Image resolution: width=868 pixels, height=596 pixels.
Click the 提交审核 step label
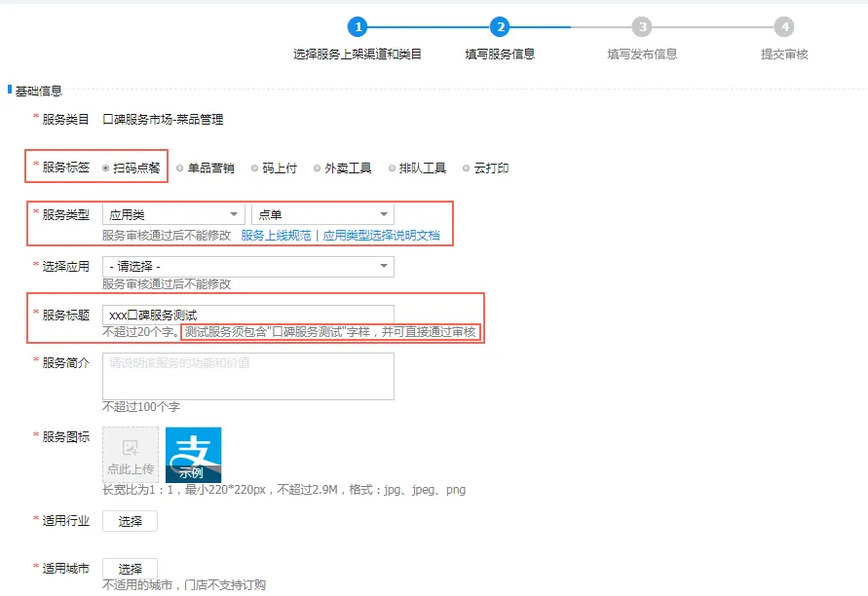784,55
